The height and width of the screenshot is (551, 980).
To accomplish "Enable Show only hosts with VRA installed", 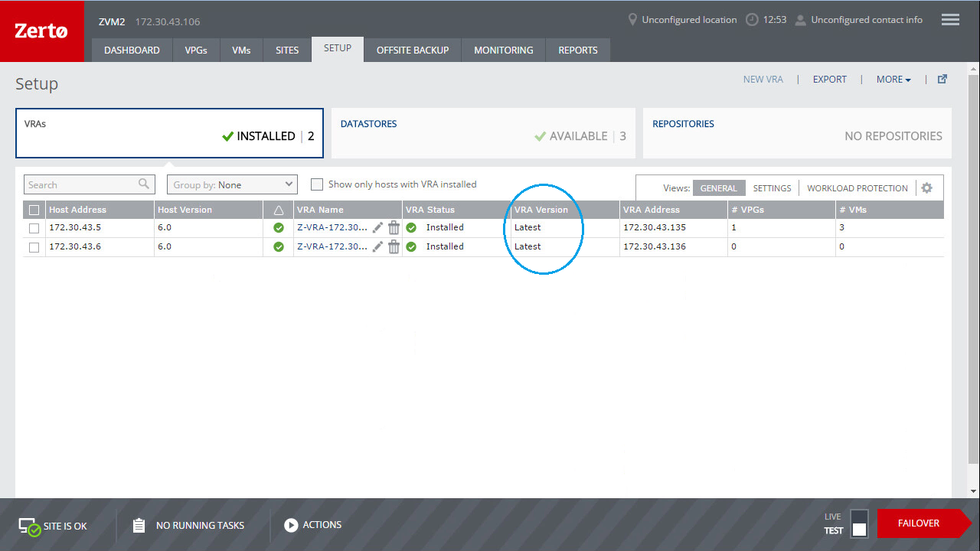I will 316,184.
